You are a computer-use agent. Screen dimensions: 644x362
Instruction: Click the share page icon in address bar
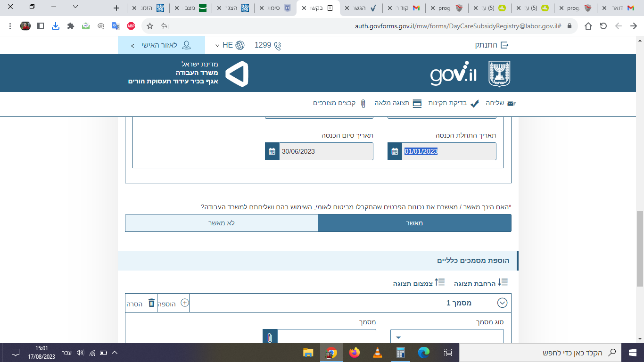(165, 26)
